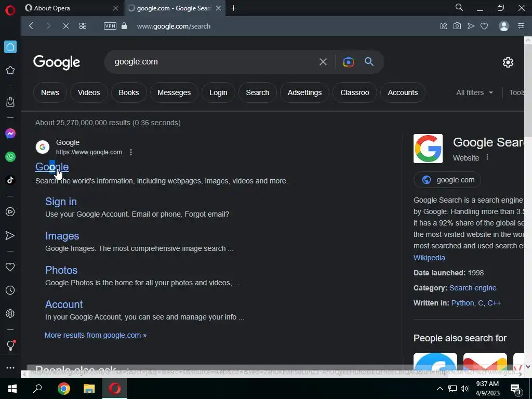Open Opera account profile icon
The height and width of the screenshot is (399, 532).
[x=504, y=26]
